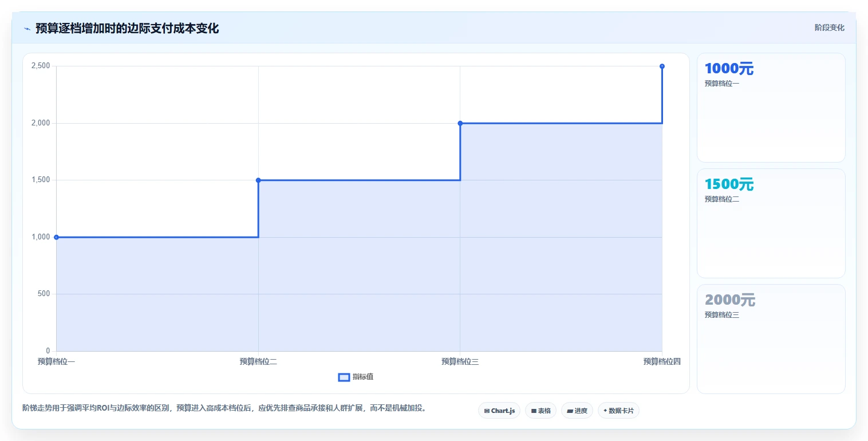This screenshot has width=868, height=441.
Task: Click the footer note starting with 阶梯走势
Action: (x=224, y=408)
